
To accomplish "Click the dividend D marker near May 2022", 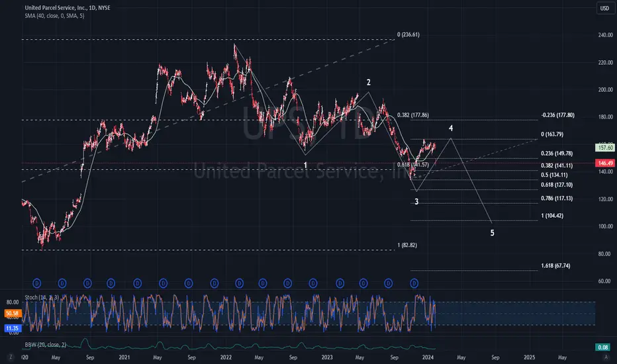I will (262, 283).
